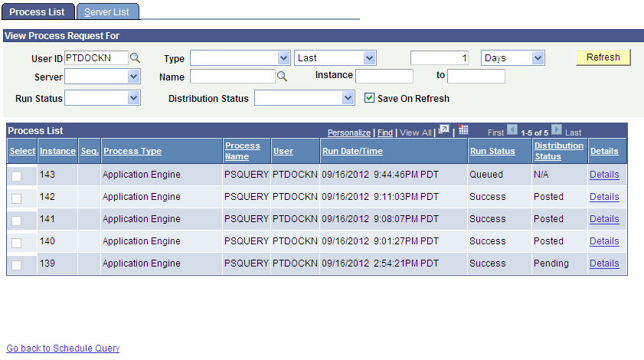
Task: Click Queued status of instance 143
Action: (x=486, y=175)
